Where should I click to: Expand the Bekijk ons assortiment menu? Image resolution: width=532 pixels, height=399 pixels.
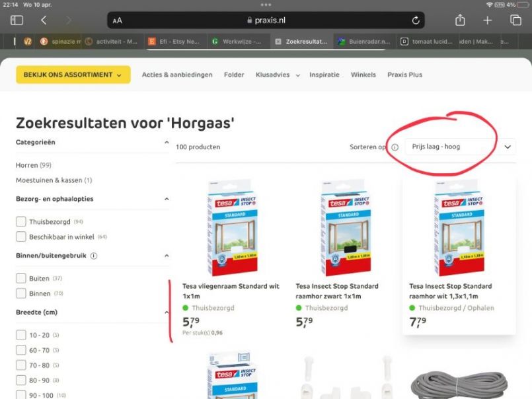[x=73, y=75]
